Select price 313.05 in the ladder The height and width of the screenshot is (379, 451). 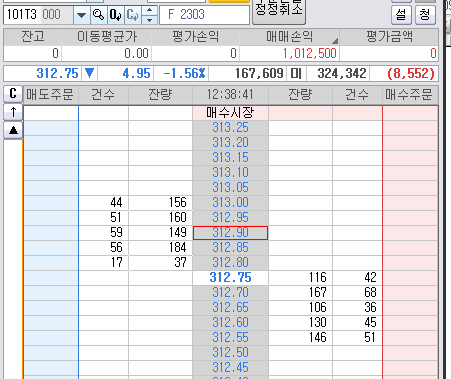point(230,188)
